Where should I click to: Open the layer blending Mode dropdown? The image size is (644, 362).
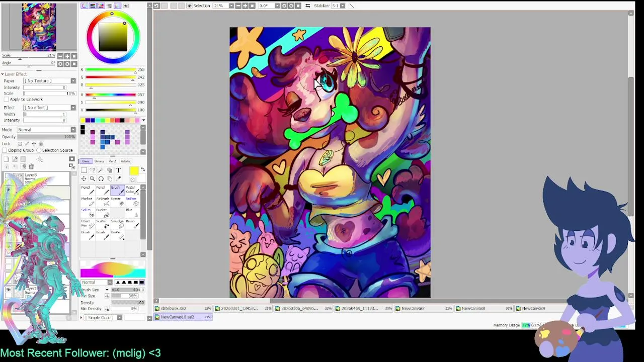(73, 130)
